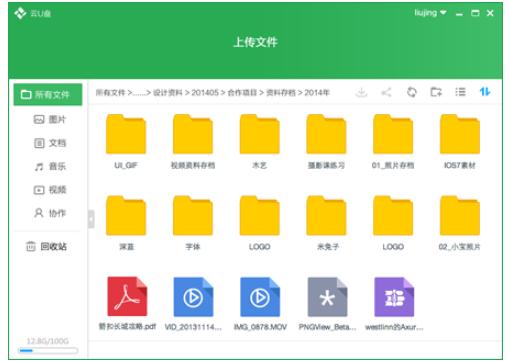Select the PNGView_Beta file icon
This screenshot has height=361, width=510.
(x=327, y=297)
